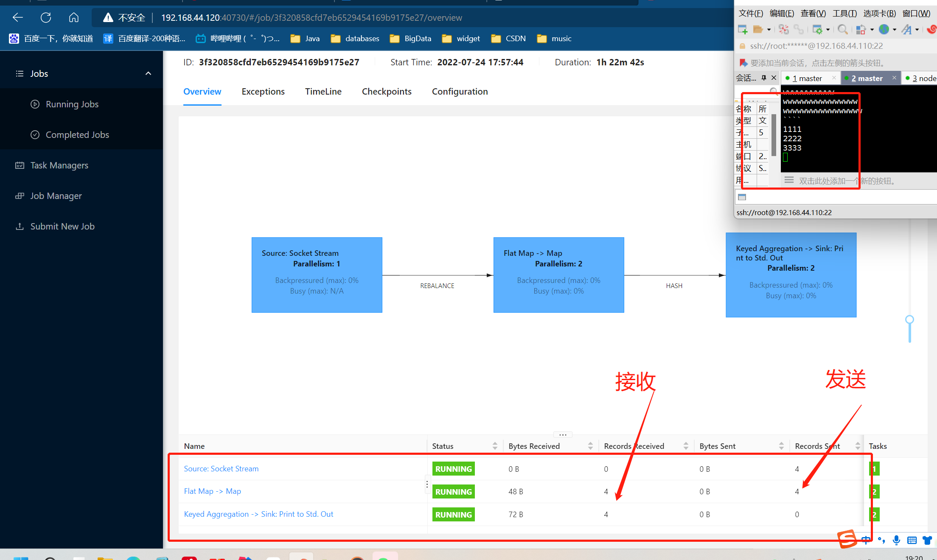Click the graph zoom slider handle
Image resolution: width=937 pixels, height=560 pixels.
pyautogui.click(x=909, y=319)
